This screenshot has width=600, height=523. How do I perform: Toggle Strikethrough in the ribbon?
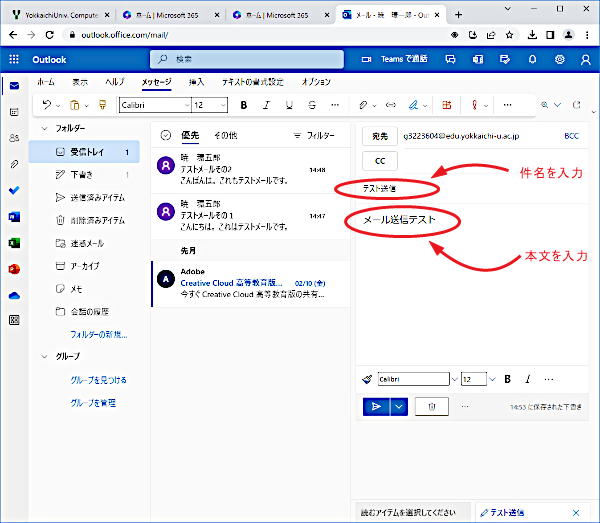pos(312,105)
